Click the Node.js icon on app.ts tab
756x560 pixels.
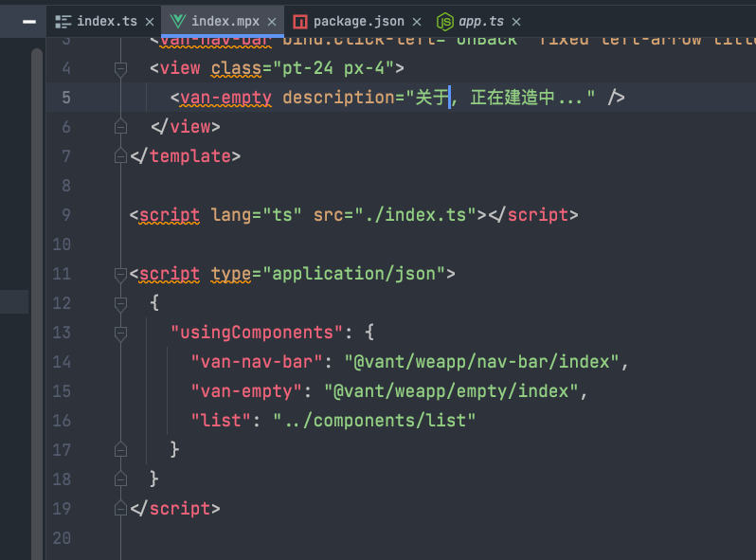pyautogui.click(x=444, y=22)
